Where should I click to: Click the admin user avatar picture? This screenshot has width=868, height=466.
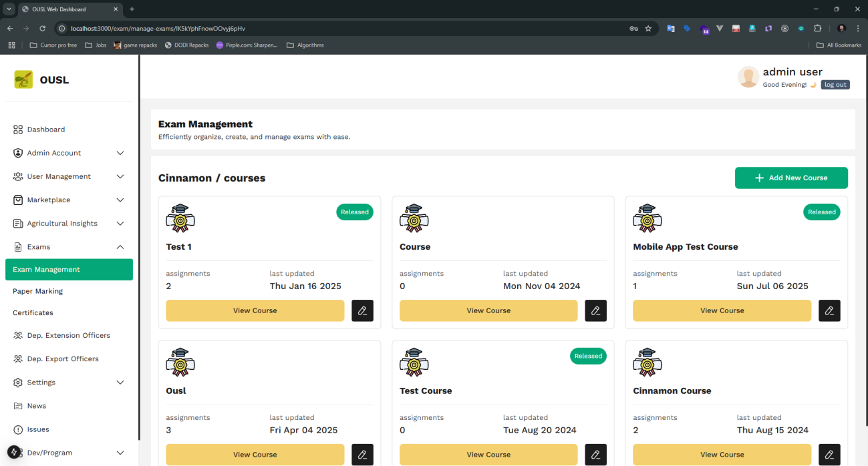748,77
